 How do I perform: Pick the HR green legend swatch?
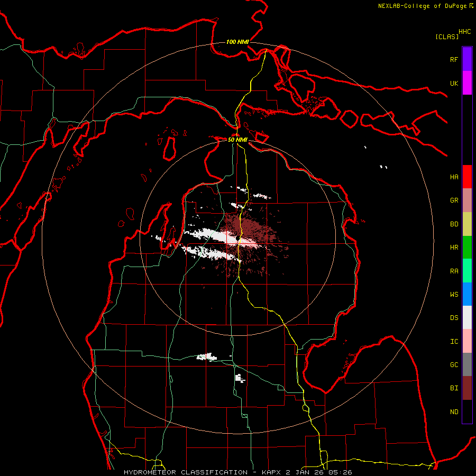(467, 247)
